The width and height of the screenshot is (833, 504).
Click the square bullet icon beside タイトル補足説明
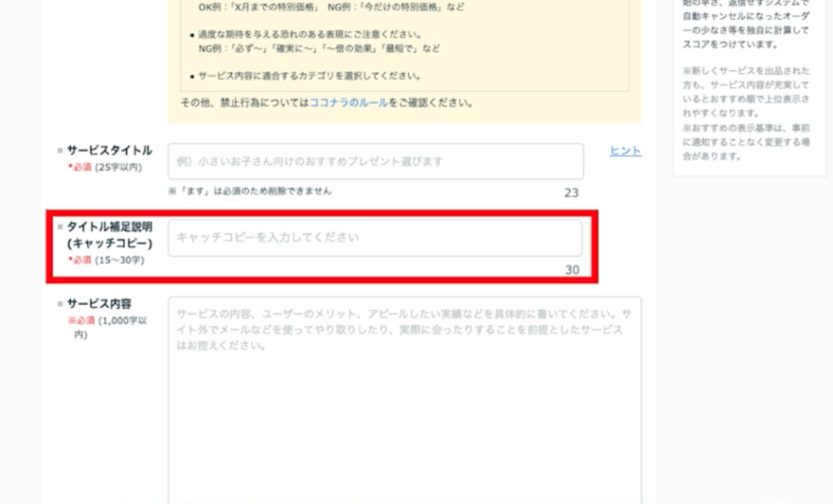[60, 227]
